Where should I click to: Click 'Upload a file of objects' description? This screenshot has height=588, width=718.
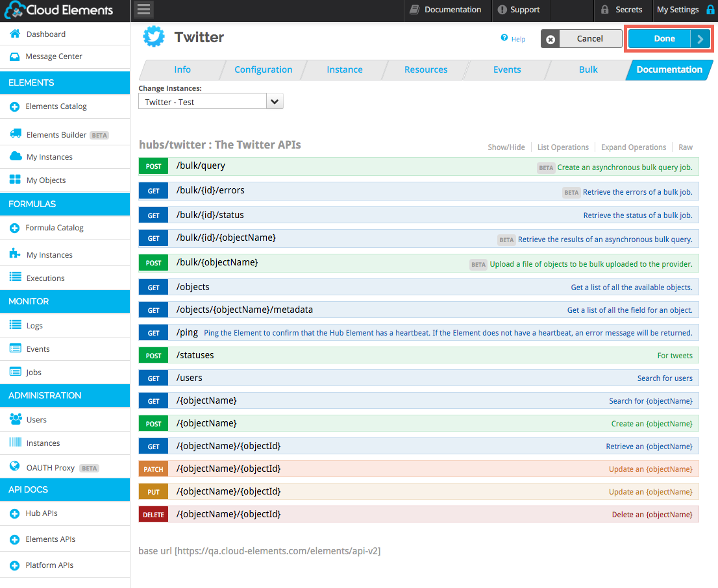tap(591, 264)
